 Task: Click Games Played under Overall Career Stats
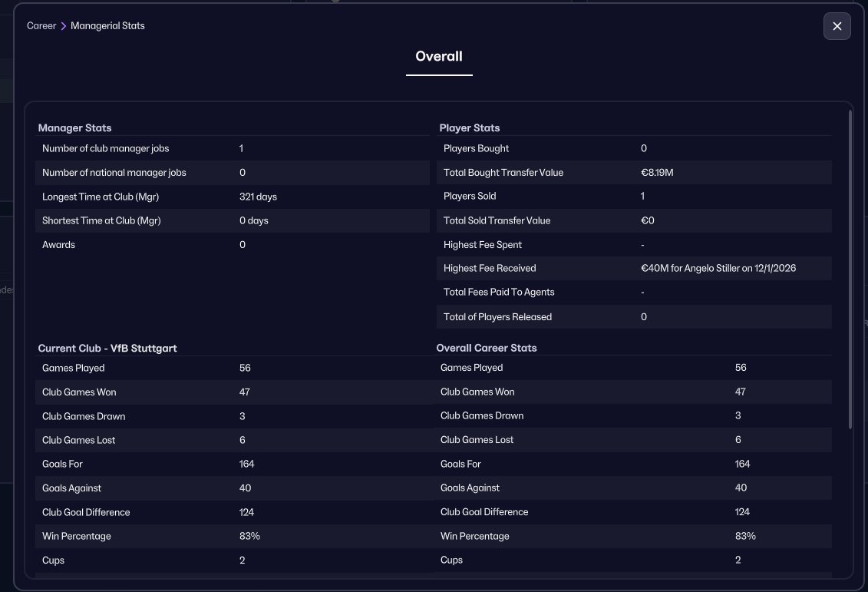(x=472, y=368)
